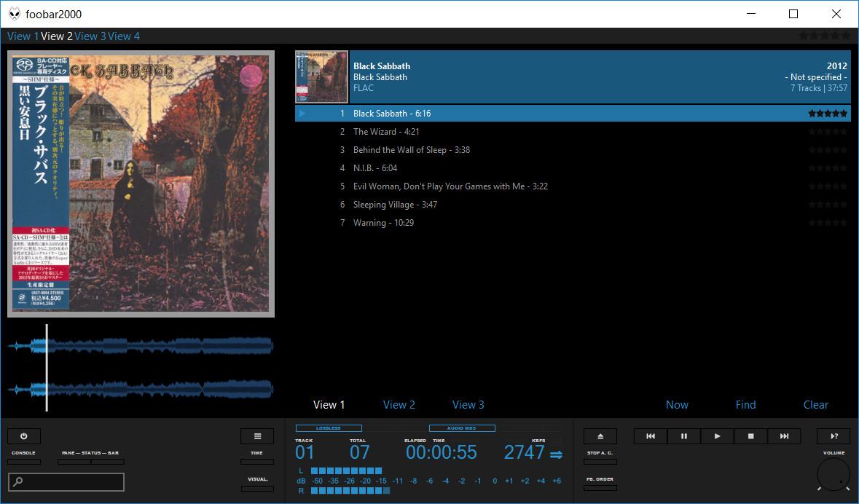
Task: Click the magnifier icon in search box
Action: pyautogui.click(x=17, y=481)
